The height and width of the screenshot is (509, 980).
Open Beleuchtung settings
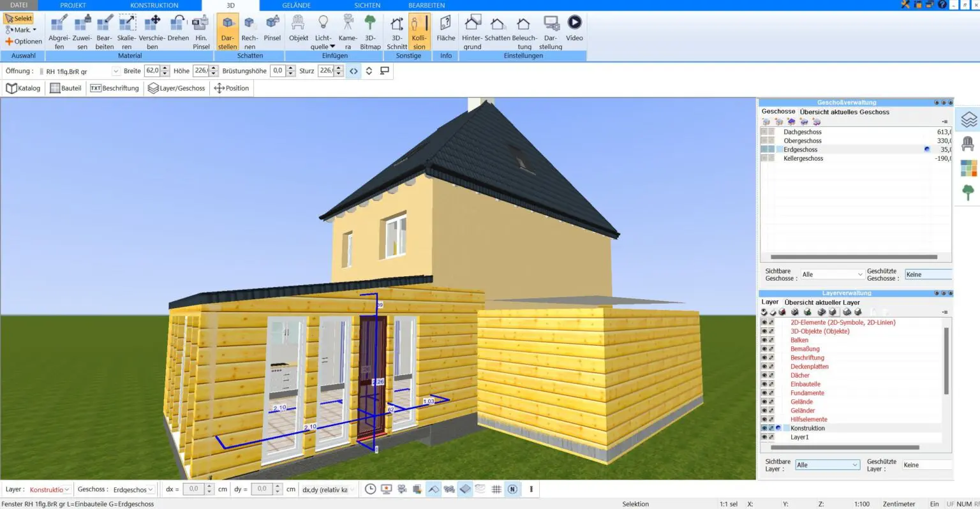pyautogui.click(x=524, y=32)
